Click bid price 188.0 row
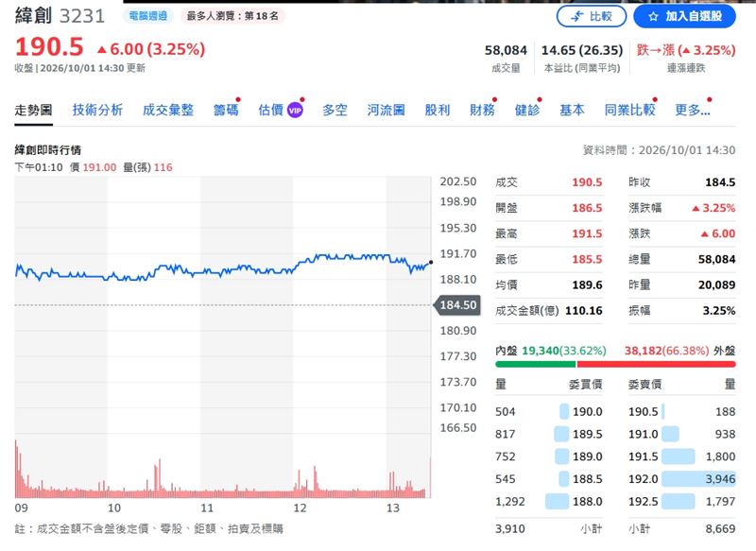Image resolution: width=756 pixels, height=551 pixels. click(x=587, y=502)
